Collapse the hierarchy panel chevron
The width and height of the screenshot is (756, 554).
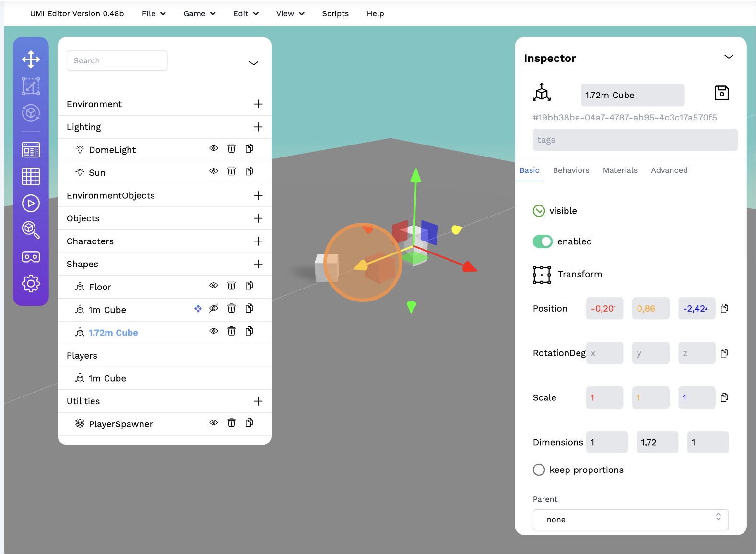point(254,63)
